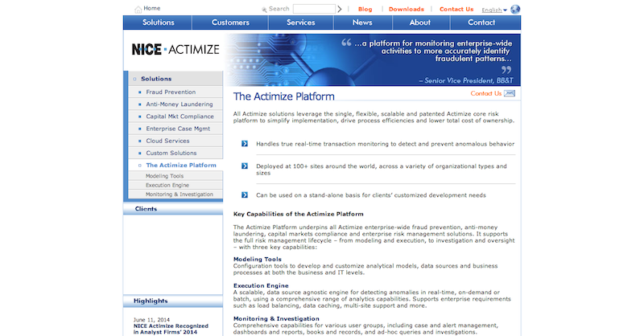Click arrow bullet beside real-time transaction monitoring
This screenshot has width=644, height=336.
[x=245, y=144]
